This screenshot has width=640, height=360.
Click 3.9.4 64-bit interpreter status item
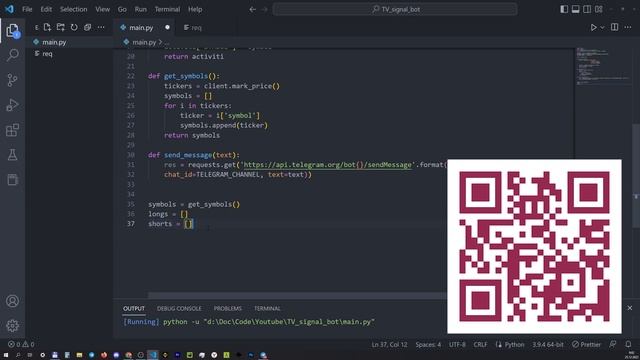pyautogui.click(x=548, y=344)
